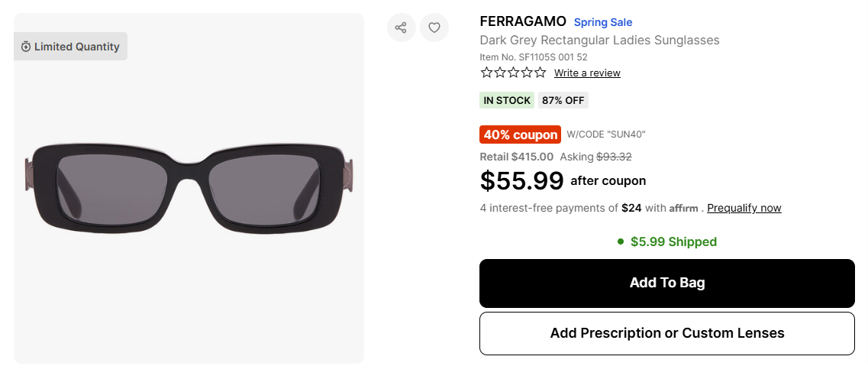Click the IN STOCK badge

click(507, 100)
